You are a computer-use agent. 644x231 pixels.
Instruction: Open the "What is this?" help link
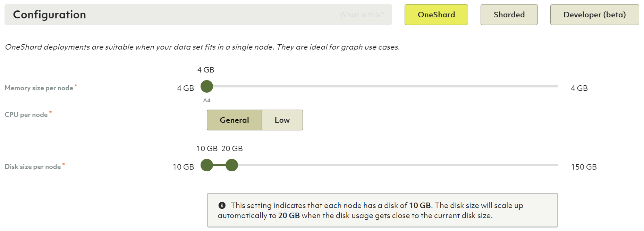pos(361,15)
